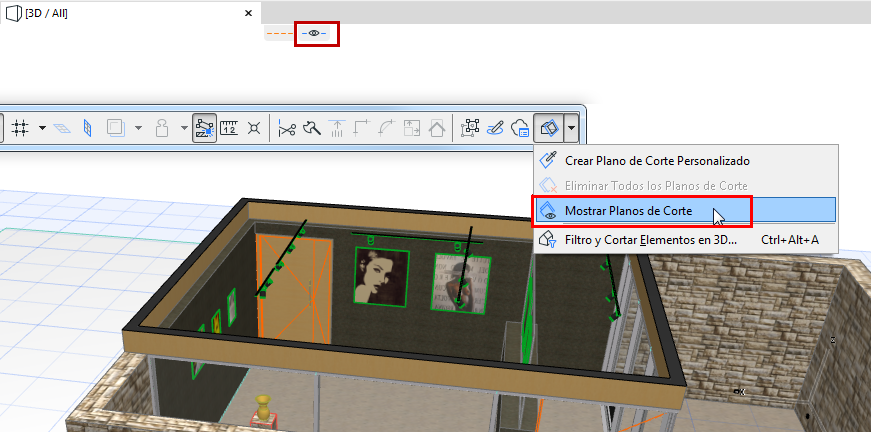Click the suspend groups icon
This screenshot has width=871, height=432.
coord(162,128)
